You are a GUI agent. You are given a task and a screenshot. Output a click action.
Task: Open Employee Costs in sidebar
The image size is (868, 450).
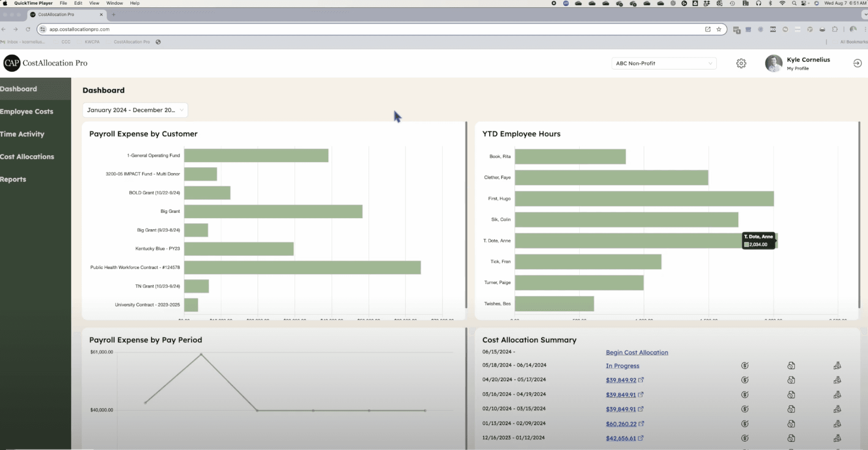click(x=27, y=111)
